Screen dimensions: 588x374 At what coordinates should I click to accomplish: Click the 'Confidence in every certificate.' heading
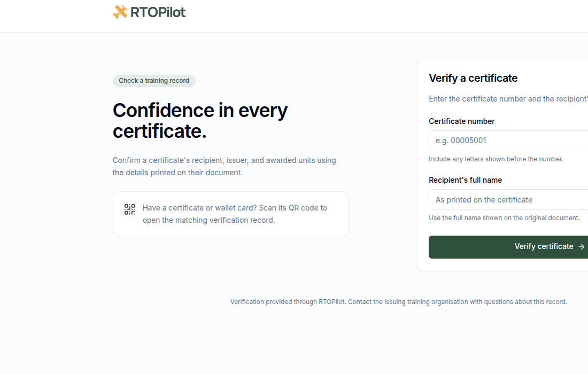200,121
